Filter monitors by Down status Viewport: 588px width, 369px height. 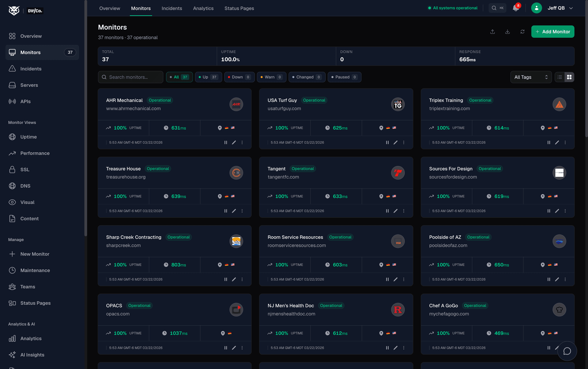239,77
